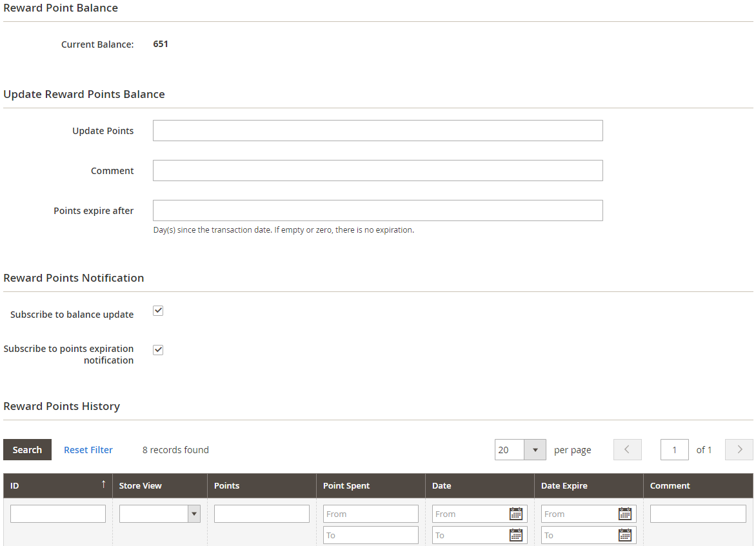Open calendar for Date To filter

[516, 535]
